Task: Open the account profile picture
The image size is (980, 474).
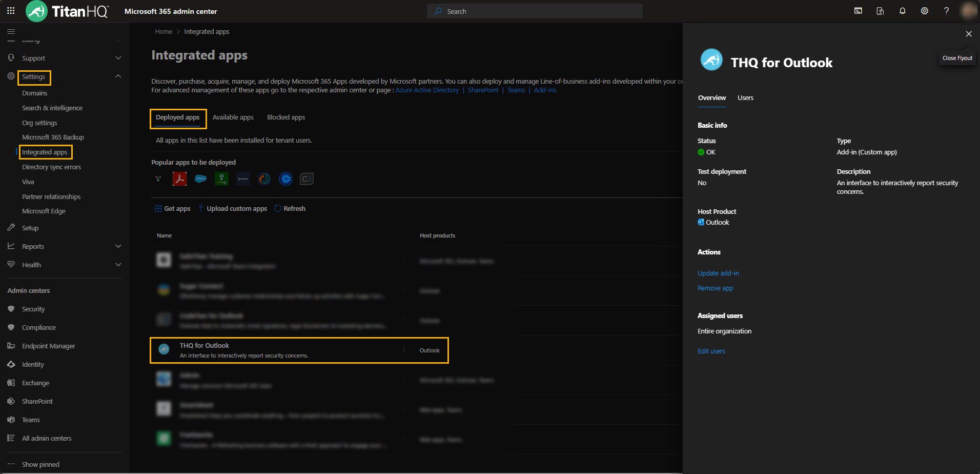Action: click(969, 11)
